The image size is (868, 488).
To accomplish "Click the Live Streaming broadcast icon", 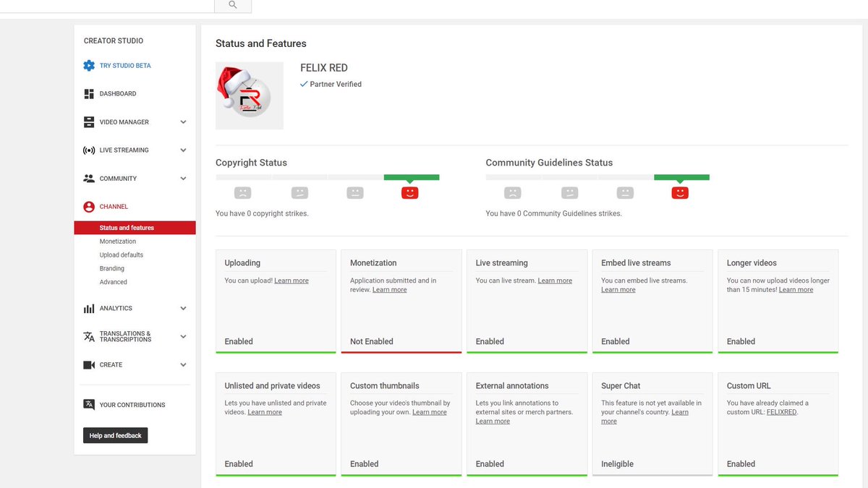I will tap(89, 150).
